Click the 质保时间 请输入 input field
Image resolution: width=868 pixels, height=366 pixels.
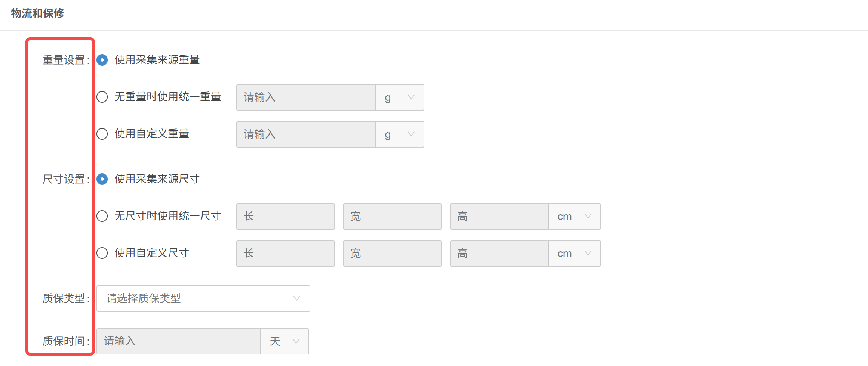coord(178,341)
